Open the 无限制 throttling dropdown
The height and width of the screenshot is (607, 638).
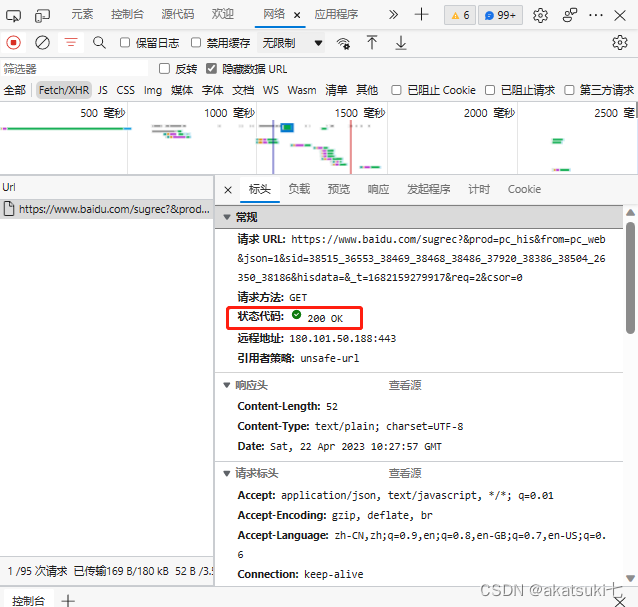(x=291, y=43)
